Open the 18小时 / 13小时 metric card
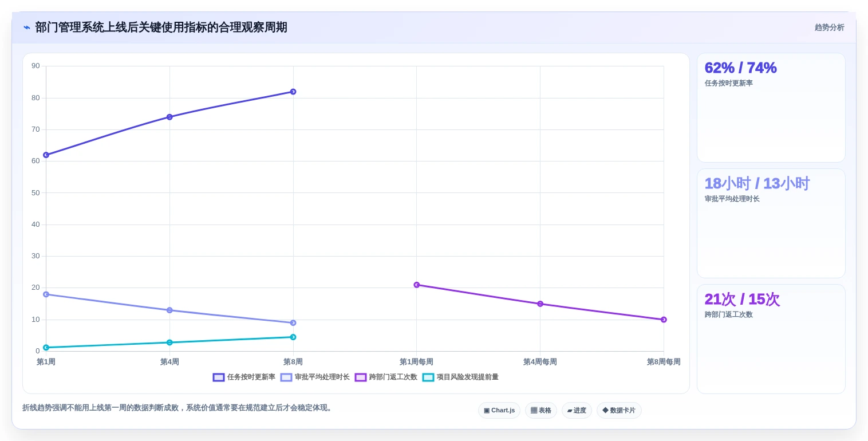This screenshot has width=868, height=441. [771, 223]
